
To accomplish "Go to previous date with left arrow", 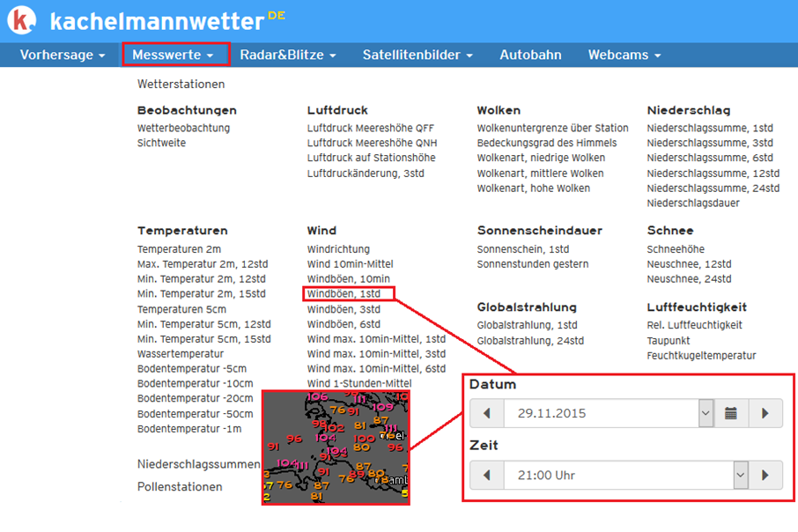I will pos(487,413).
